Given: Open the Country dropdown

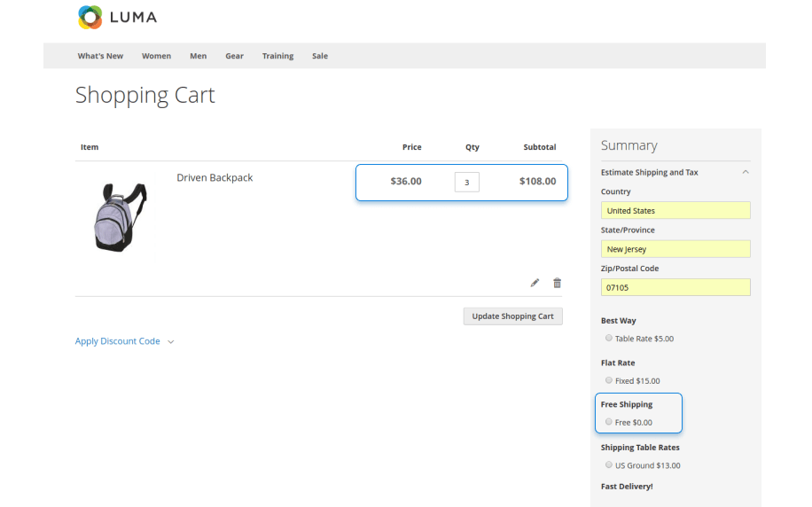Looking at the screenshot, I should pos(675,211).
